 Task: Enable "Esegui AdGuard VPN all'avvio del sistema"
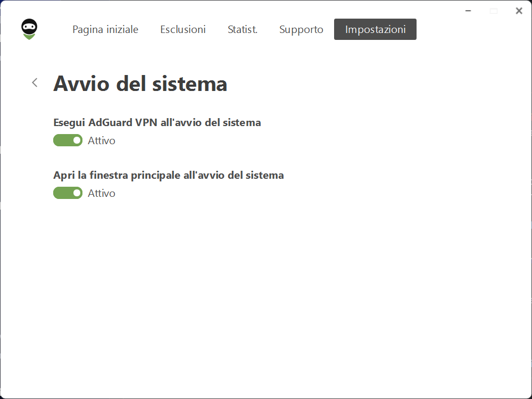[x=68, y=140]
